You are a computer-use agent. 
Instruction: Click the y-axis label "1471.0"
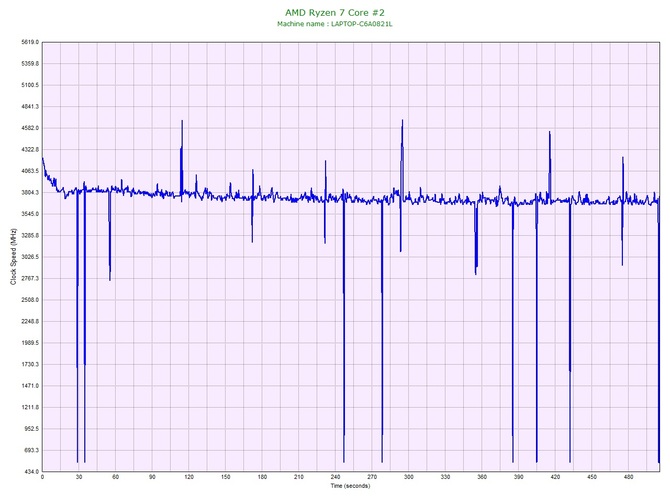coord(30,386)
